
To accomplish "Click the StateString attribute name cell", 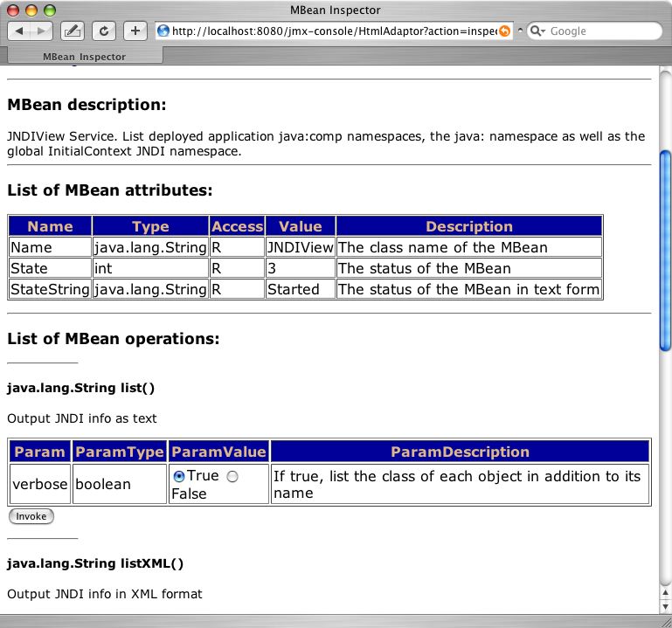I will pos(50,289).
